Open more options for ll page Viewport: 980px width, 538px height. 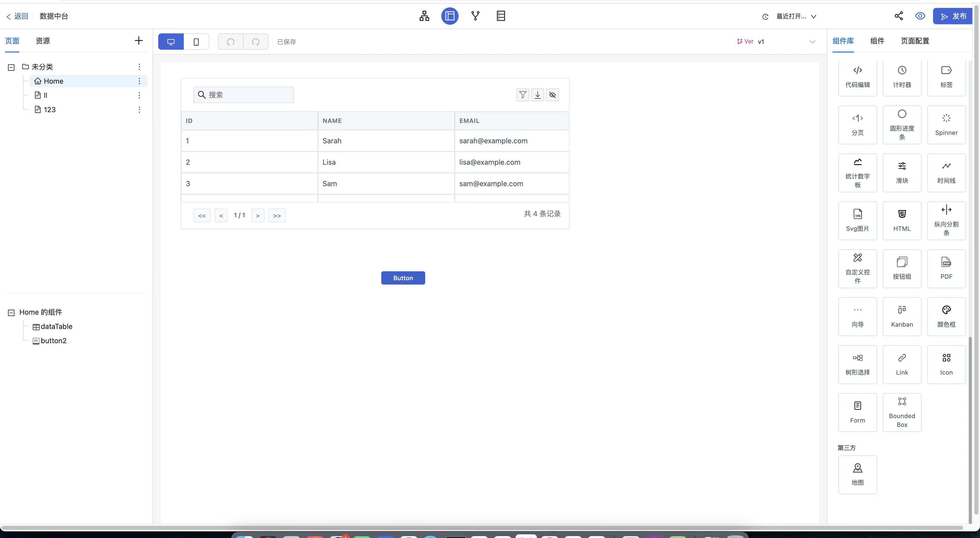139,95
